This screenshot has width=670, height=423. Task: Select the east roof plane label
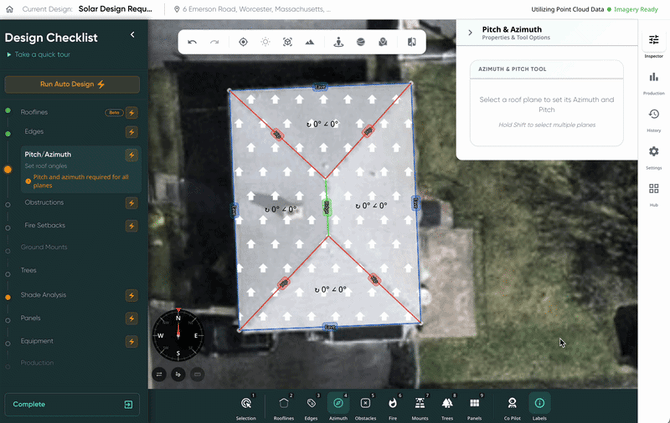[371, 206]
